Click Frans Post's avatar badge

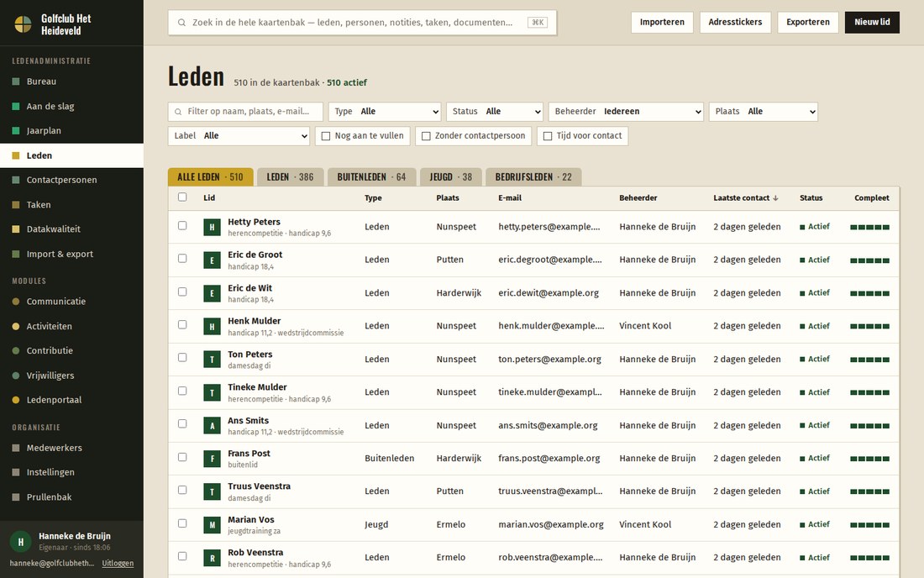coord(213,459)
